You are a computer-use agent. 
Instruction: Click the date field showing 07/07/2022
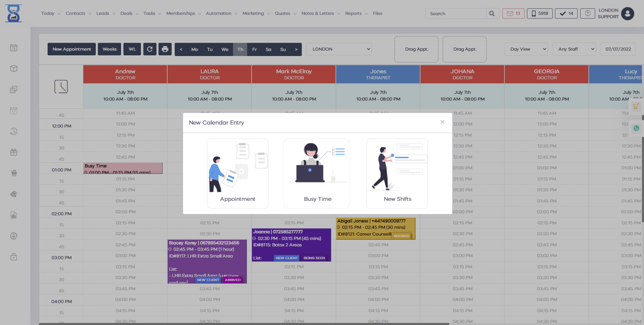coord(618,49)
